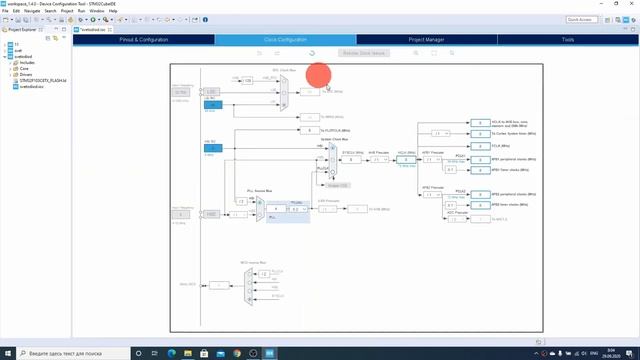Viewport: 640px width, 360px height.
Task: Switch to the Tools tab
Action: pos(568,40)
